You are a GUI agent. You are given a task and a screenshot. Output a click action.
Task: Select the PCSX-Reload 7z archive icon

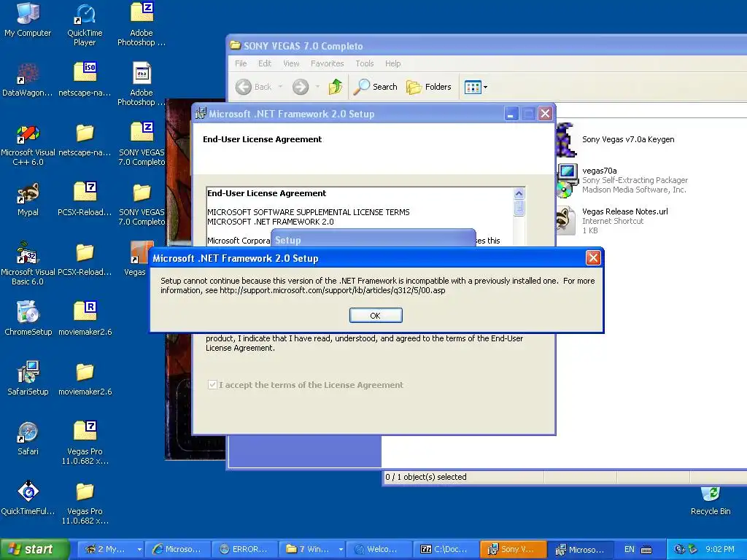point(85,200)
